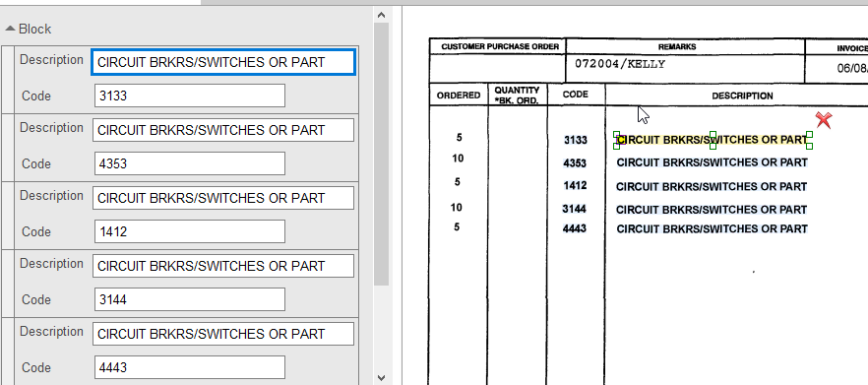Image resolution: width=868 pixels, height=385 pixels.
Task: Click the left panel vertical scrollbar thumb
Action: pos(381,154)
